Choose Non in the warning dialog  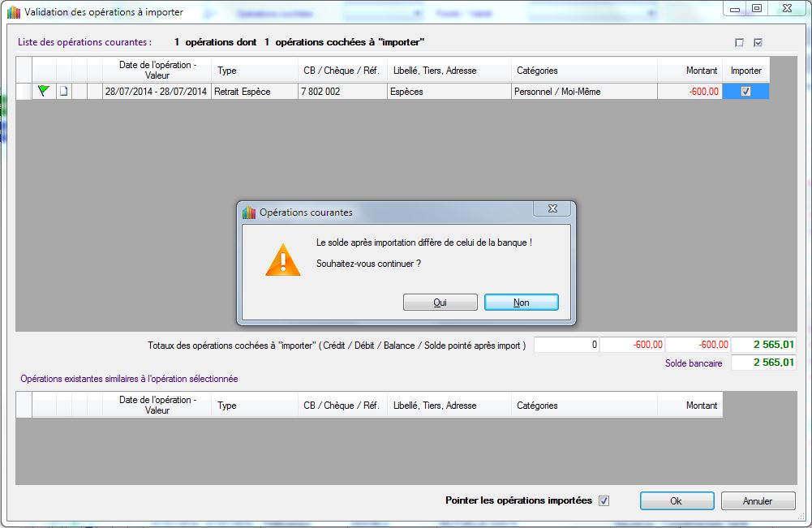(x=521, y=303)
